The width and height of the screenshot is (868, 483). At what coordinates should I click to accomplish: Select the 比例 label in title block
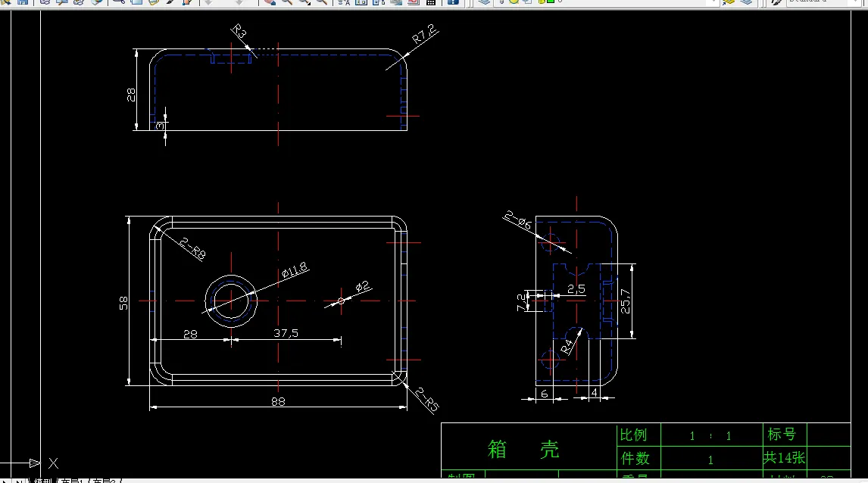633,435
